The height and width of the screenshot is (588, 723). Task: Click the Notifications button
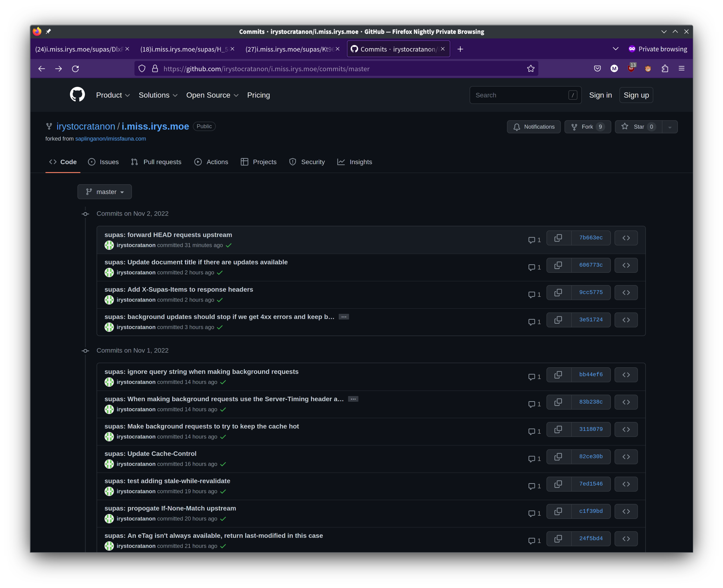coord(534,127)
